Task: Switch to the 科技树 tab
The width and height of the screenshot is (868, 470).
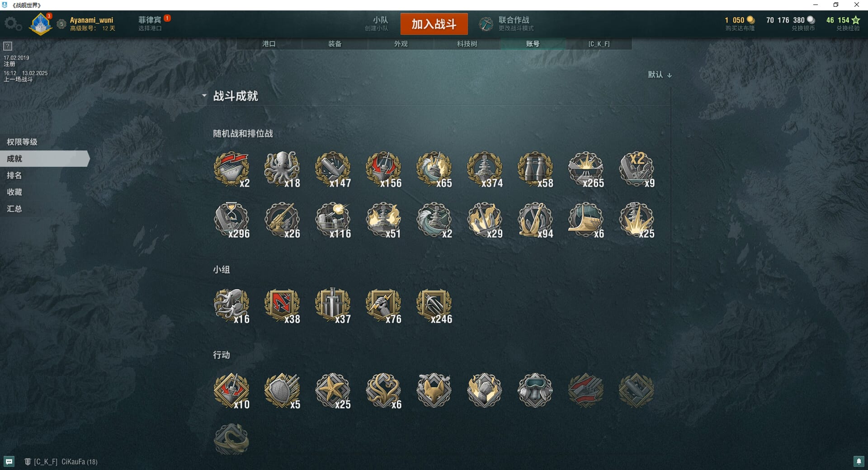Action: point(467,44)
